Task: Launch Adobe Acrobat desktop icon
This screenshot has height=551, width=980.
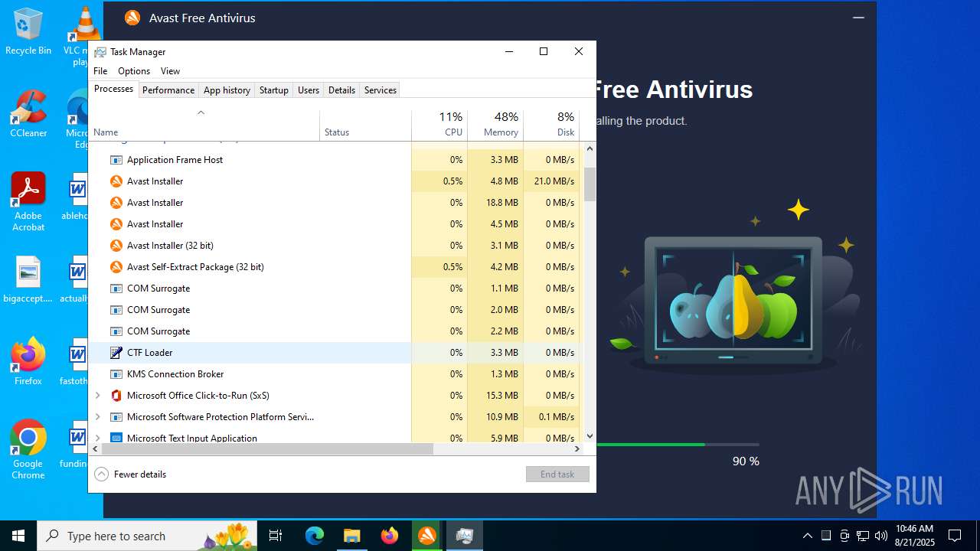Action: tap(28, 202)
